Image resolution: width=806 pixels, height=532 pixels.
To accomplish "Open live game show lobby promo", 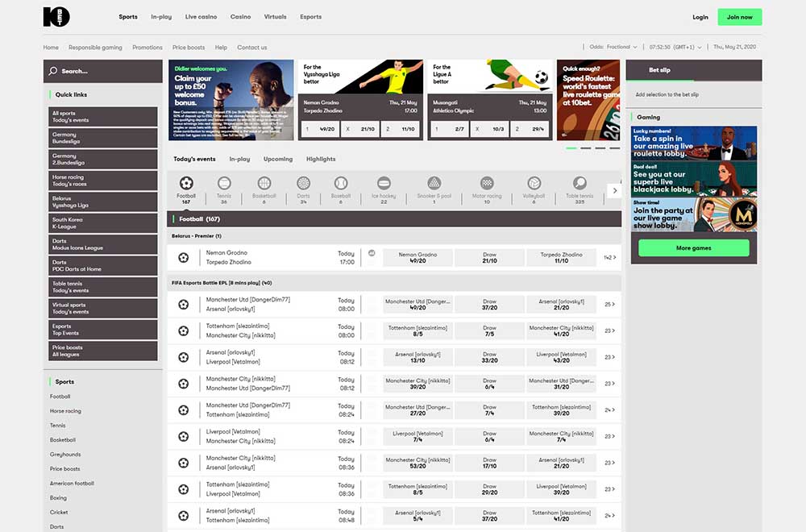I will 694,215.
